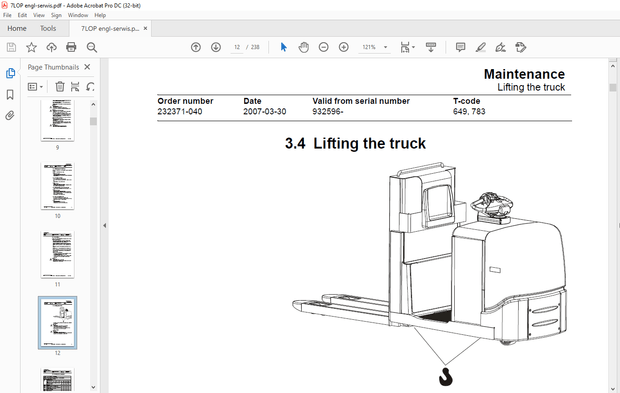Image resolution: width=620 pixels, height=393 pixels.
Task: Bookmark document with the star icon
Action: tap(31, 47)
